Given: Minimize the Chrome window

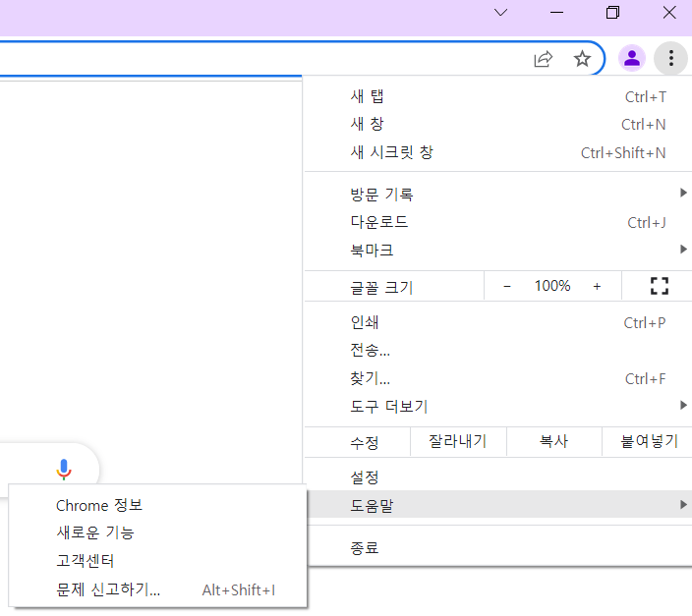Looking at the screenshot, I should pos(556,13).
